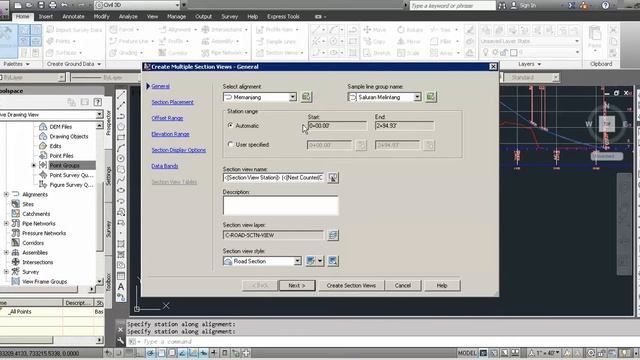Go to the Offset Range page link

tap(167, 118)
